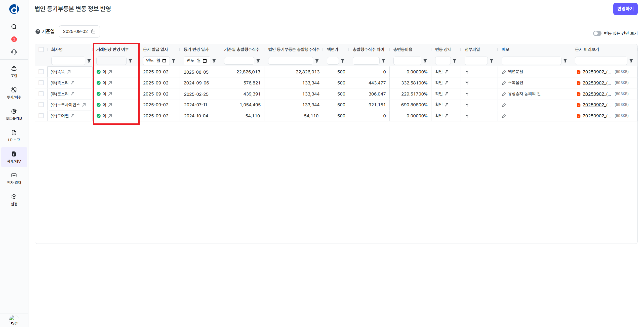Open external link arrow next to (주)문소리
Image resolution: width=644 pixels, height=327 pixels.
click(x=73, y=94)
